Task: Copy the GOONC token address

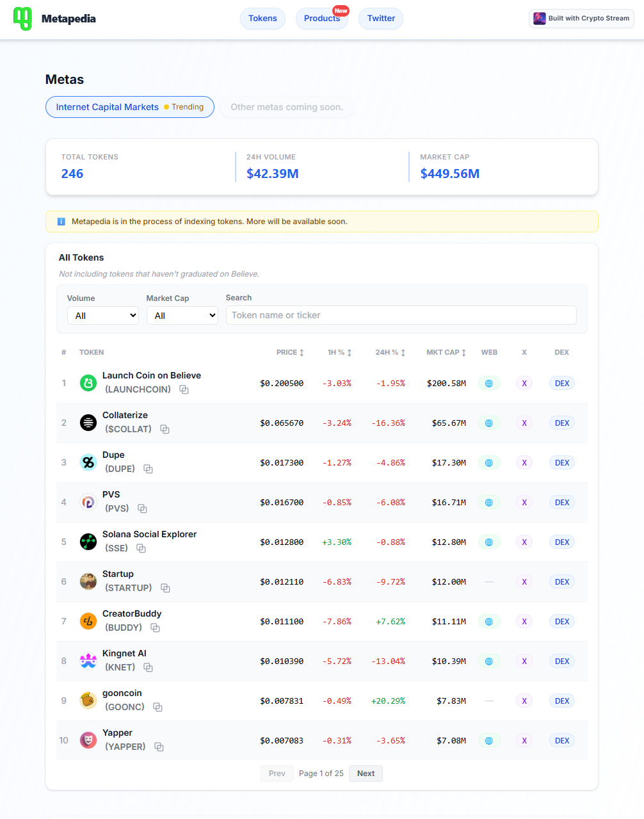Action: coord(157,707)
